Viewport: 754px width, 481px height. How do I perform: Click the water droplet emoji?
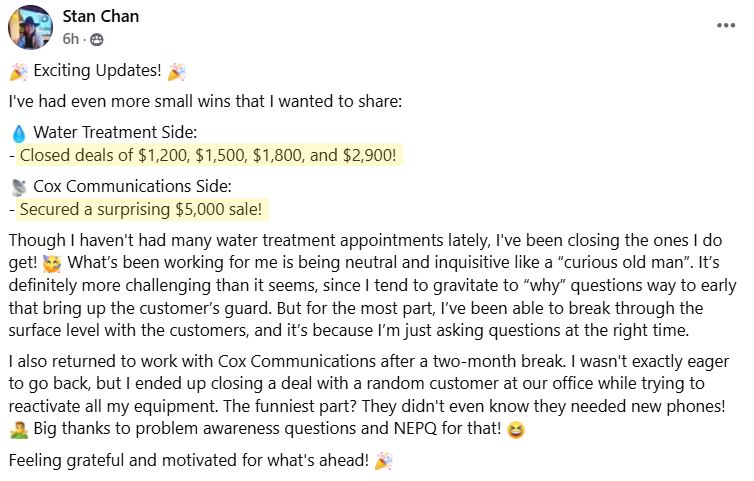18,133
